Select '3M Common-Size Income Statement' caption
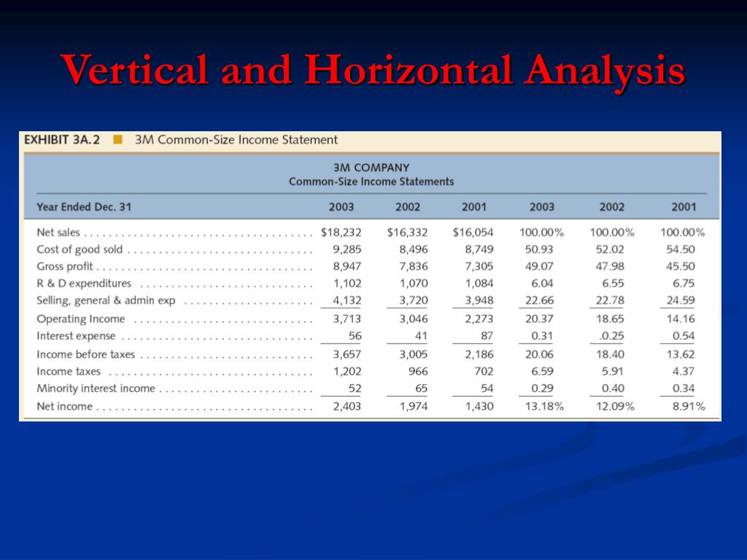 tap(236, 139)
